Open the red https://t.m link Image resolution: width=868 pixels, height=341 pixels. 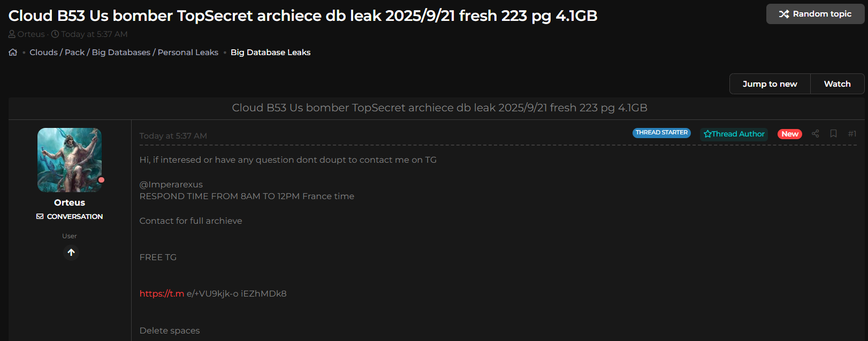[x=162, y=293]
